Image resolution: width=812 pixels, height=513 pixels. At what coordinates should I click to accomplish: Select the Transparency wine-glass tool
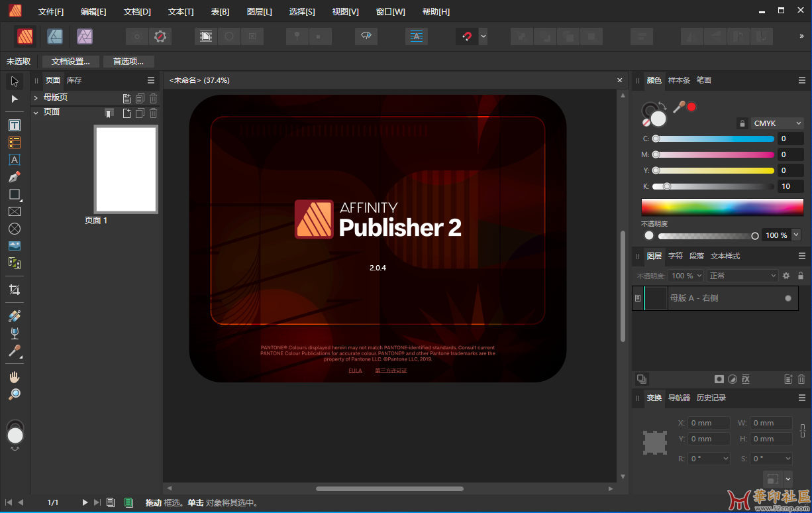pos(15,333)
